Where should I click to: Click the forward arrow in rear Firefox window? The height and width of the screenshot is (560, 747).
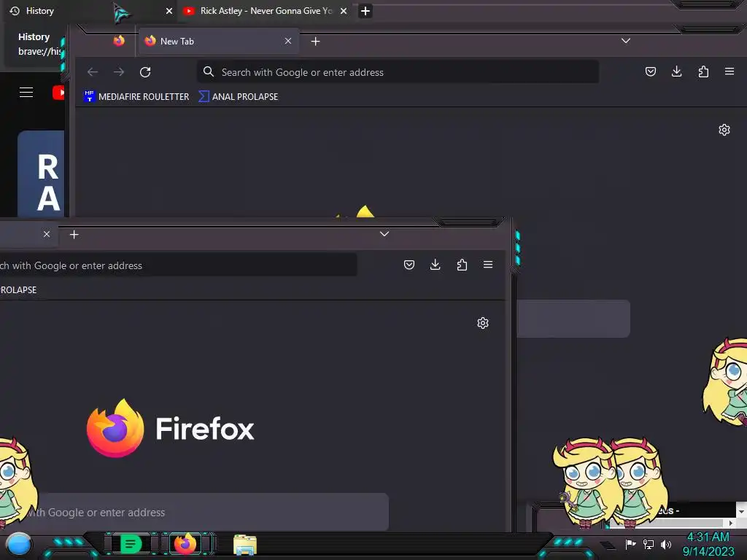(x=119, y=72)
